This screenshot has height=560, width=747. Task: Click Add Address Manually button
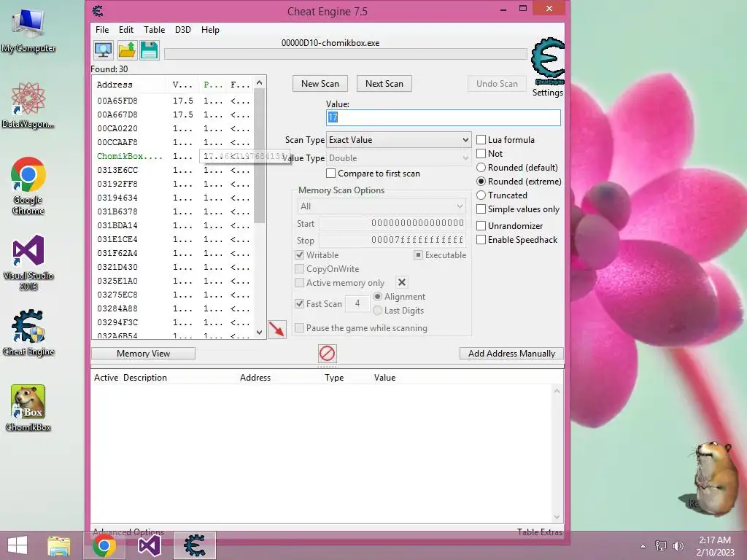(x=511, y=354)
